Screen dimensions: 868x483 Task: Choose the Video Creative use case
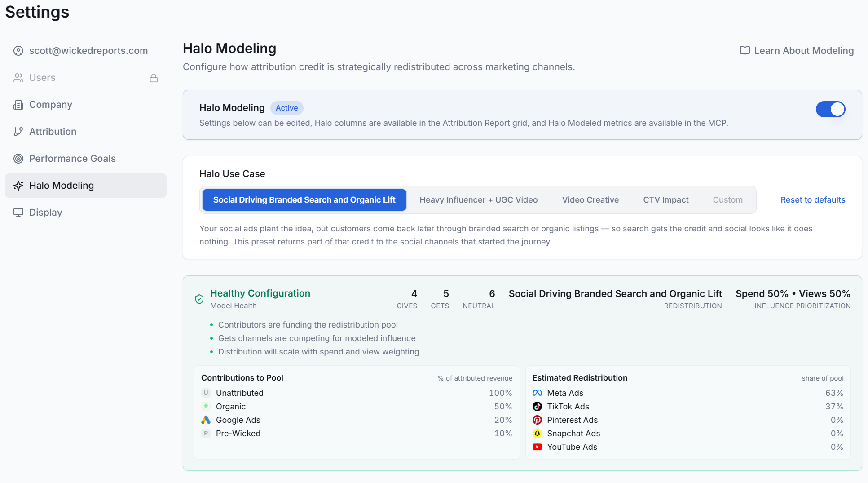590,200
